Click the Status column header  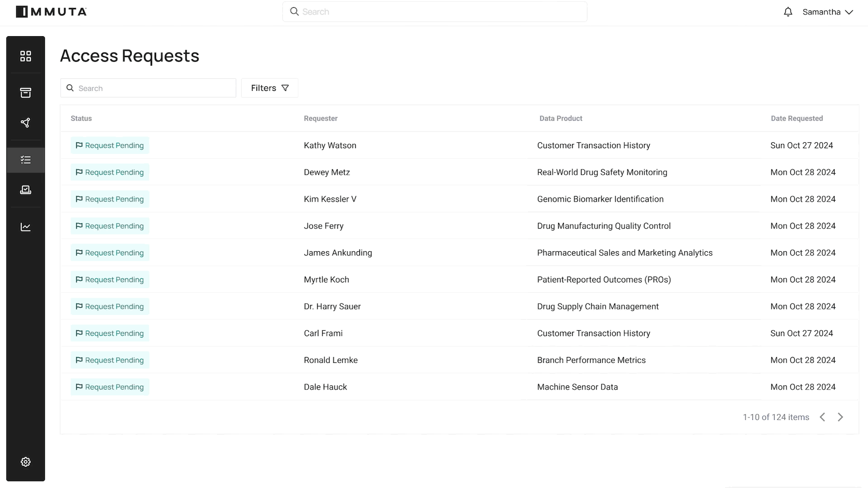[81, 118]
